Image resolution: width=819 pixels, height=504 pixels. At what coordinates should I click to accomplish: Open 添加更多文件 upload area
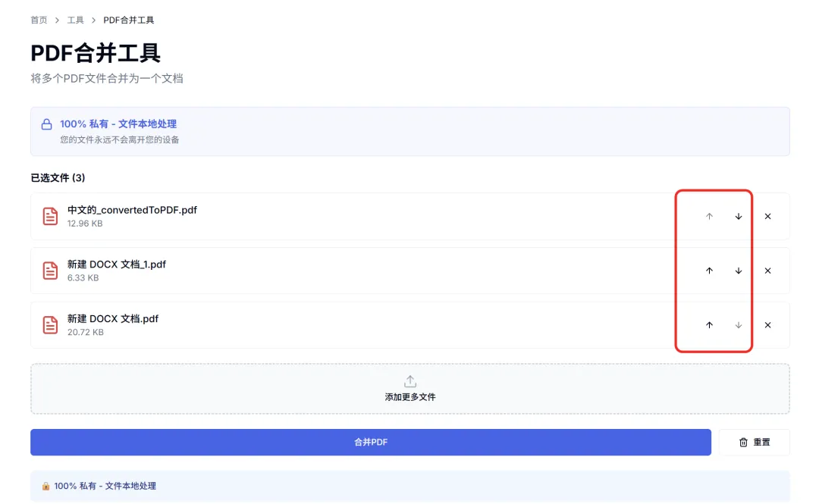click(410, 389)
